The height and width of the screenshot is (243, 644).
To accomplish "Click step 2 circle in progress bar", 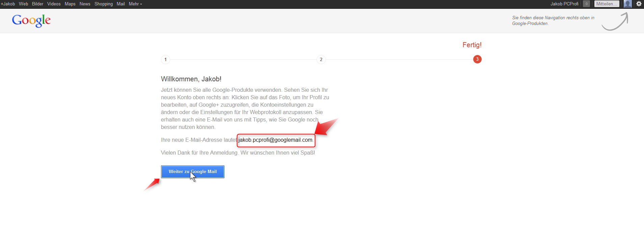I will click(321, 59).
